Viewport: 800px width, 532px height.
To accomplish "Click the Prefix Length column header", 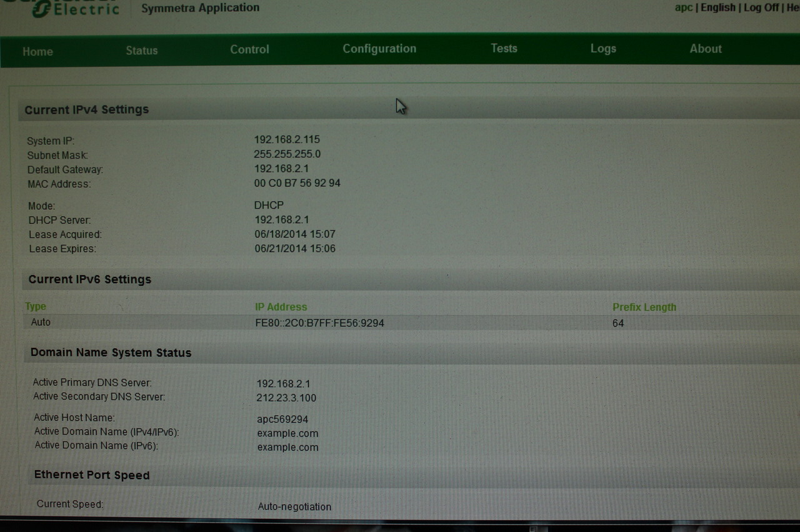I will point(644,307).
